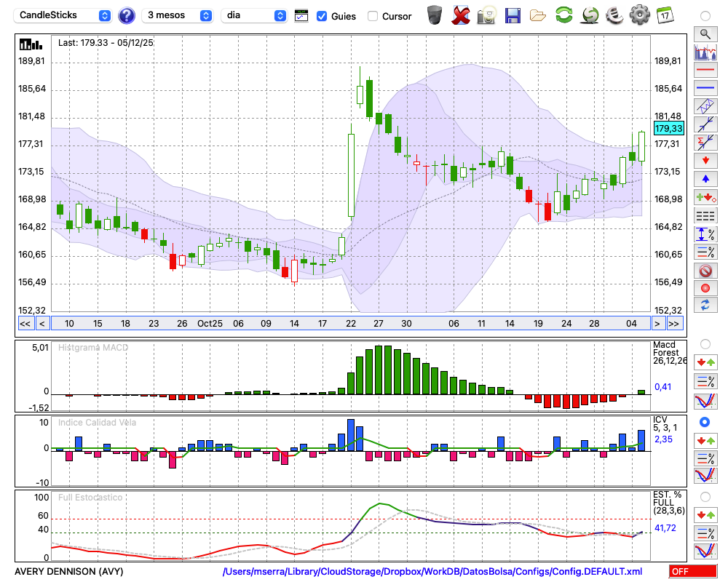Click the red OFF button
Image resolution: width=728 pixels, height=582 pixels.
pyautogui.click(x=692, y=572)
